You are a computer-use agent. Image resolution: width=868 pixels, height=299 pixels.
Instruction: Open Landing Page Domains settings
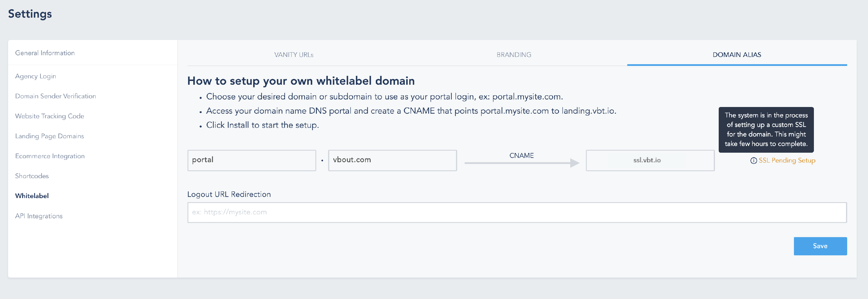click(x=49, y=136)
